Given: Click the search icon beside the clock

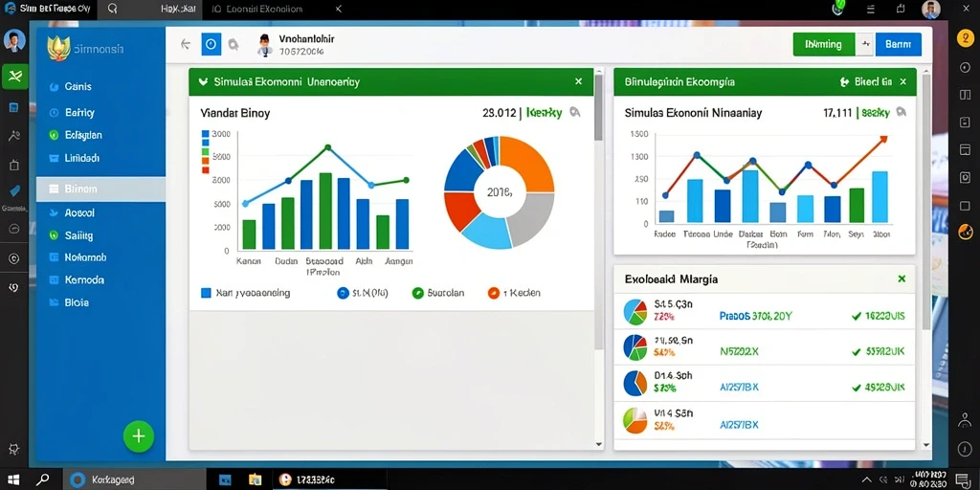Looking at the screenshot, I should (x=234, y=44).
